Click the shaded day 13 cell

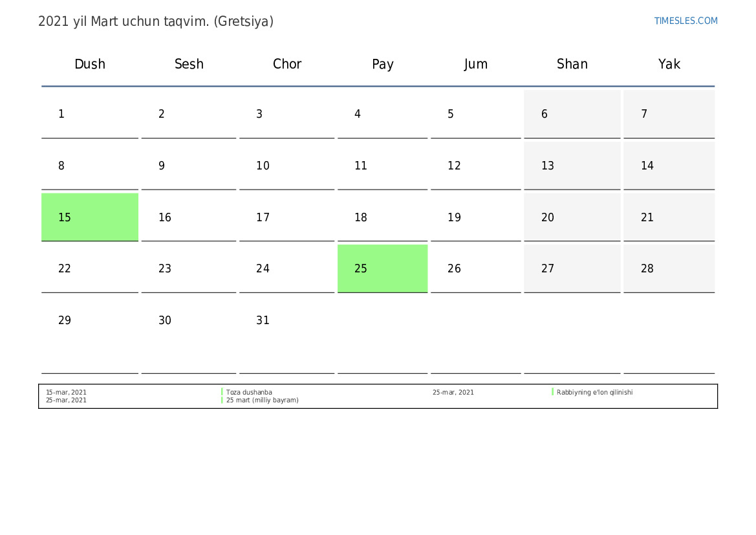click(572, 166)
